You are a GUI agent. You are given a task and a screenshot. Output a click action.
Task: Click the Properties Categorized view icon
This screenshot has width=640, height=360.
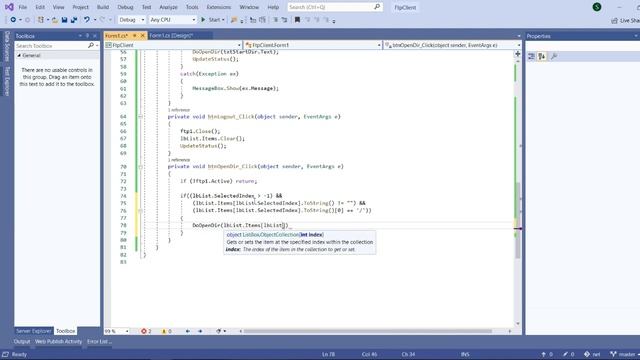(531, 57)
